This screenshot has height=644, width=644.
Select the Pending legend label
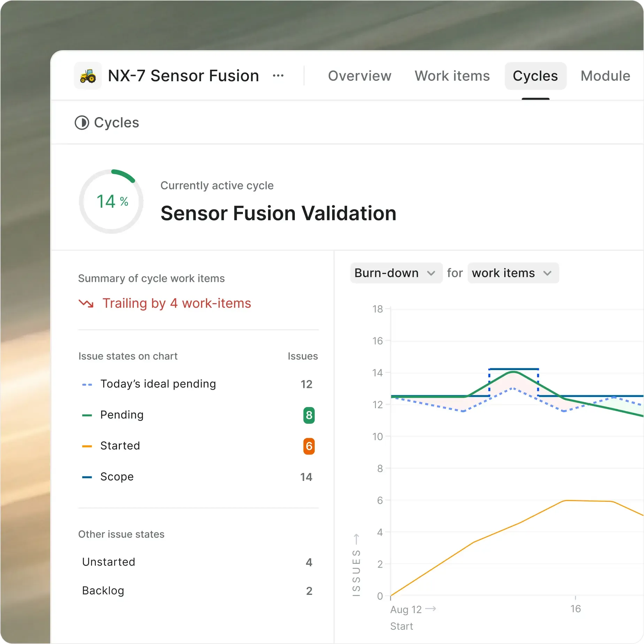pyautogui.click(x=122, y=415)
